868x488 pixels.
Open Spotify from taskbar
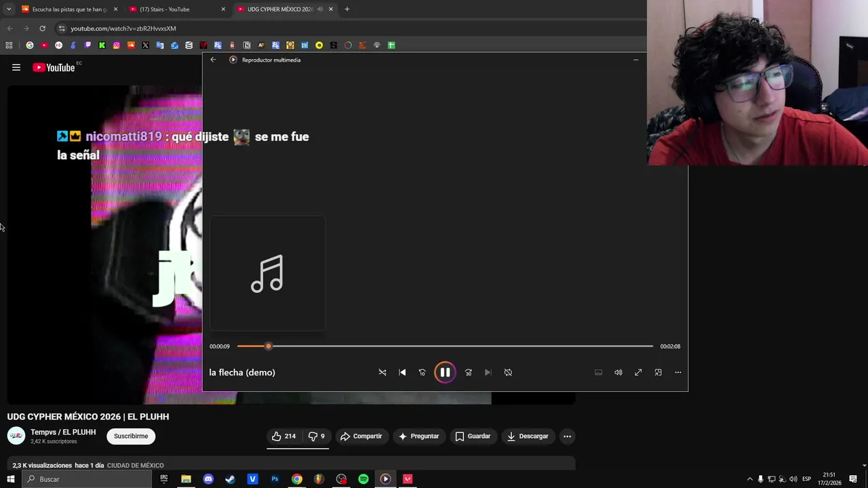coord(363,479)
